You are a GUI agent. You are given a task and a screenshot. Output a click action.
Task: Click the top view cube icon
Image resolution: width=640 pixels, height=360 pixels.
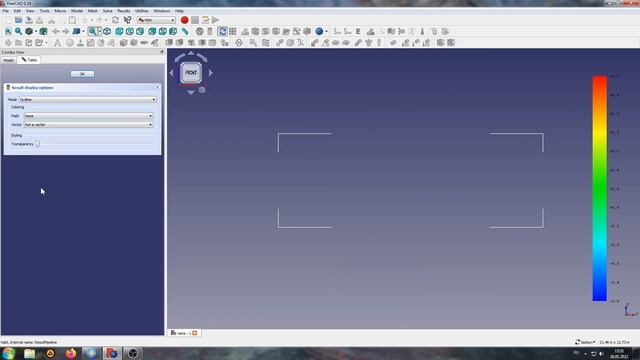click(x=130, y=31)
